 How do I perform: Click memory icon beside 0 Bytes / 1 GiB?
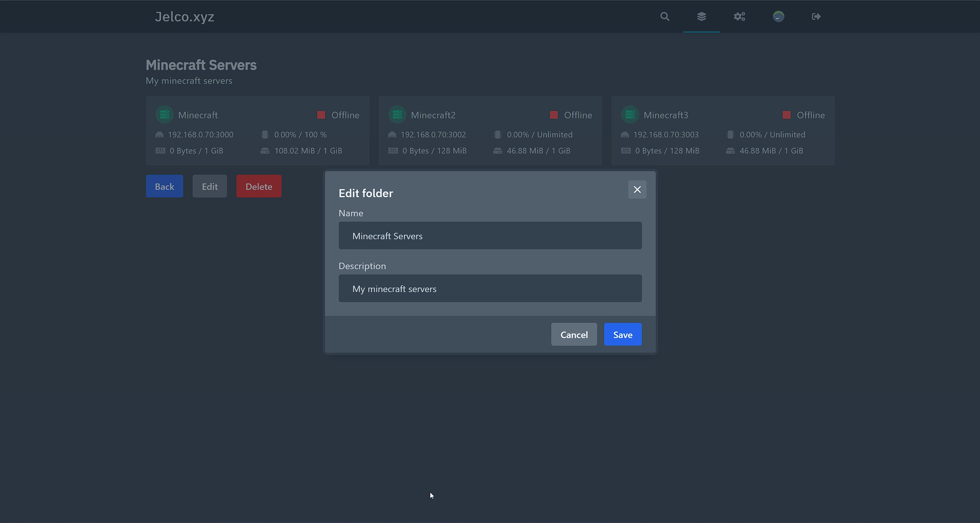tap(160, 150)
